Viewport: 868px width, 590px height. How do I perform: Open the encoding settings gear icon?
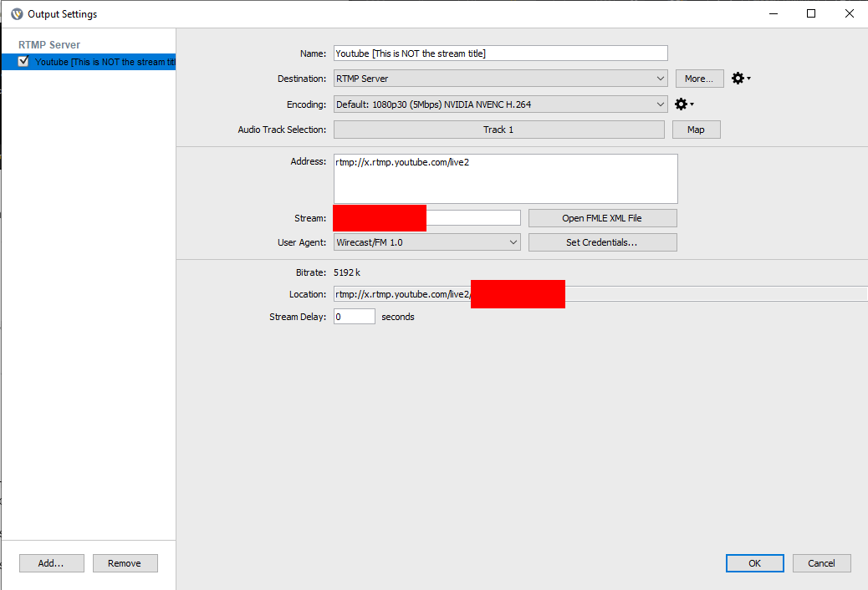(682, 104)
